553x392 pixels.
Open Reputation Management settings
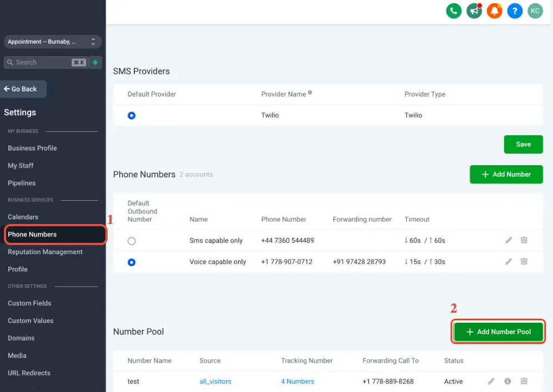point(45,252)
